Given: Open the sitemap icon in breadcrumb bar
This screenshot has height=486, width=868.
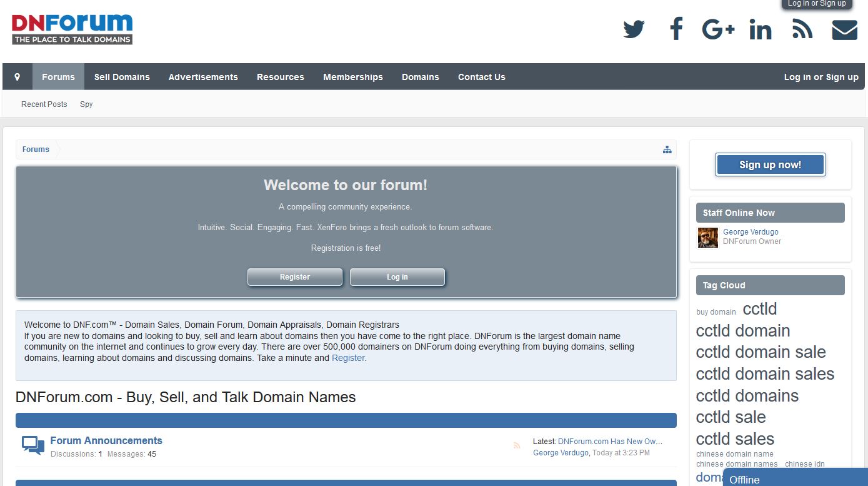Looking at the screenshot, I should tap(667, 149).
